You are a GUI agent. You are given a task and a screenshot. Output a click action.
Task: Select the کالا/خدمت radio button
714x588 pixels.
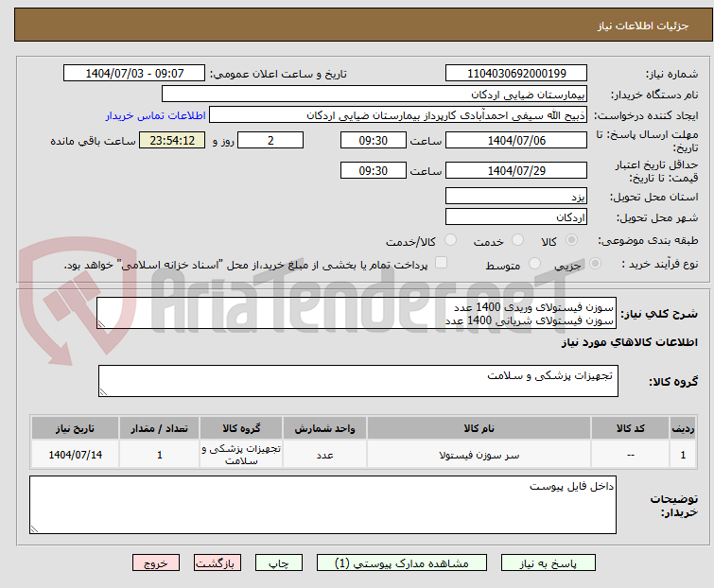(x=450, y=240)
